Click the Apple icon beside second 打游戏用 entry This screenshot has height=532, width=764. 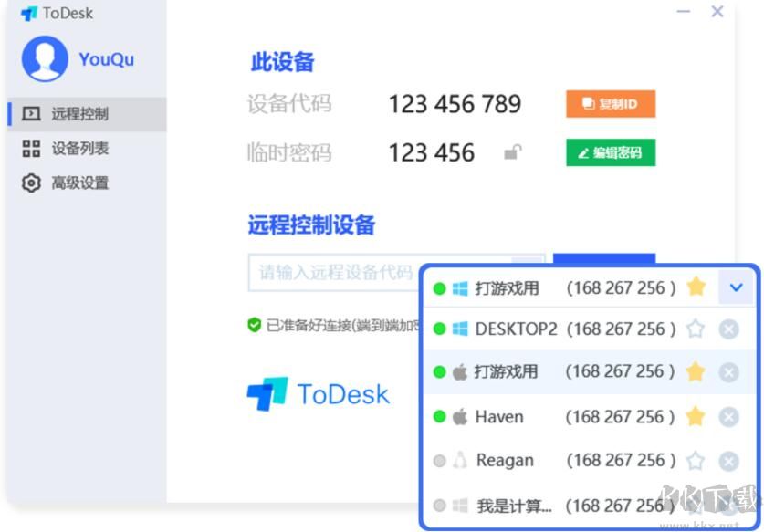point(462,373)
